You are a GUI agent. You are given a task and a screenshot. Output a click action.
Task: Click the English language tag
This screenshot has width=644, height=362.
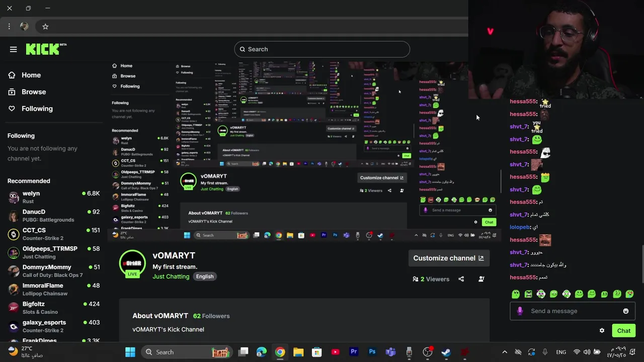(205, 277)
